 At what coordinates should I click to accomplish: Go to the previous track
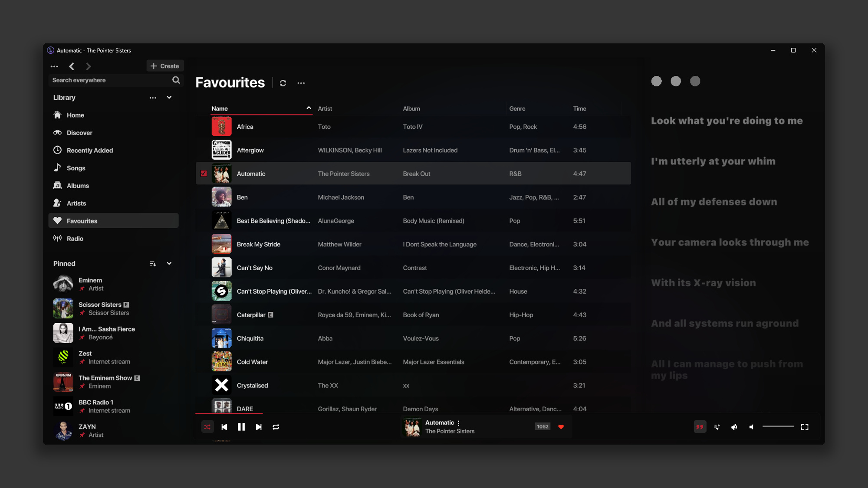point(224,427)
